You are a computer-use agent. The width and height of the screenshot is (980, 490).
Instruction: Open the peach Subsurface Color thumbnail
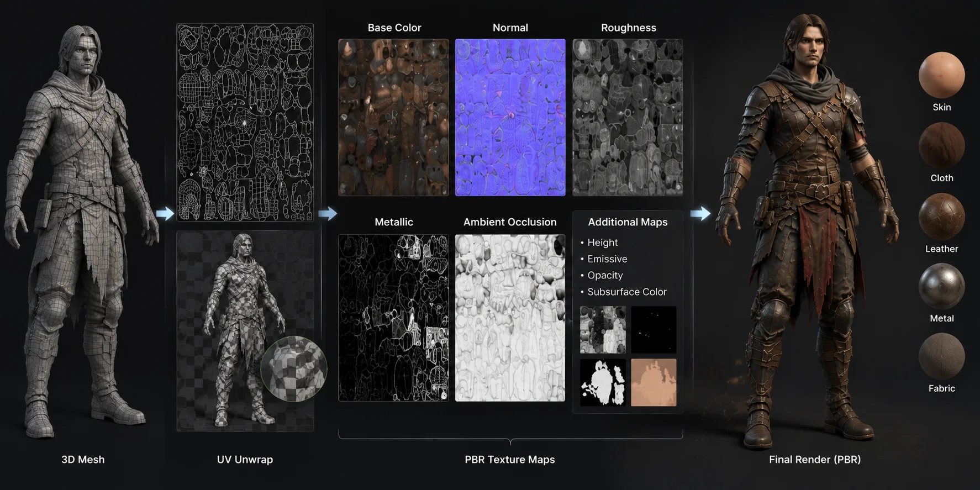click(x=654, y=382)
